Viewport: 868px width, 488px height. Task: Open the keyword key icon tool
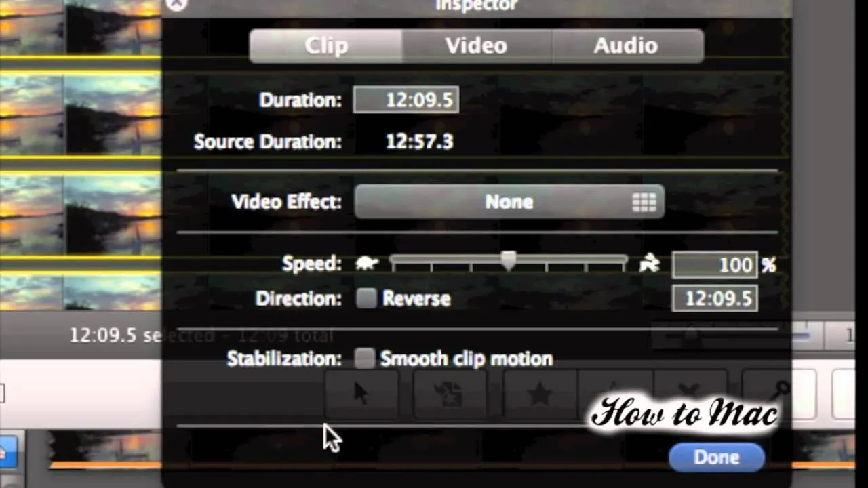[x=780, y=392]
